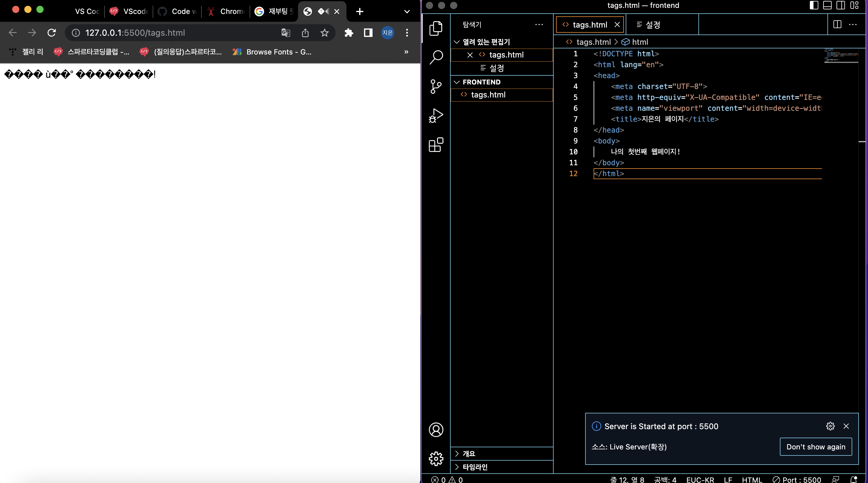This screenshot has height=483, width=868.
Task: Open 스파르타코딩클럽 bookmark
Action: tap(91, 52)
